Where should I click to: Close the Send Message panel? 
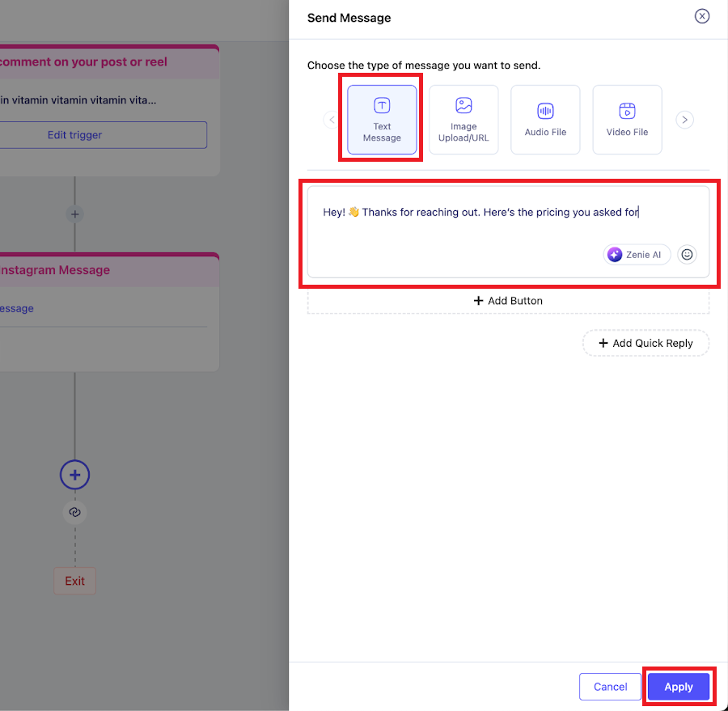(x=702, y=16)
